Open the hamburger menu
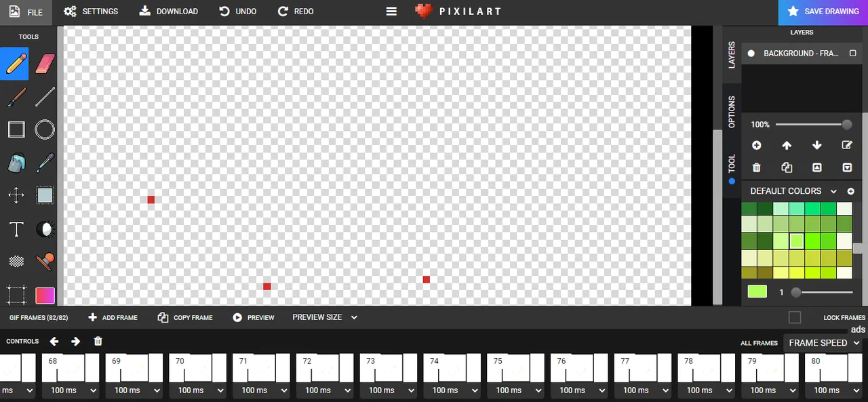868x402 pixels. point(391,12)
